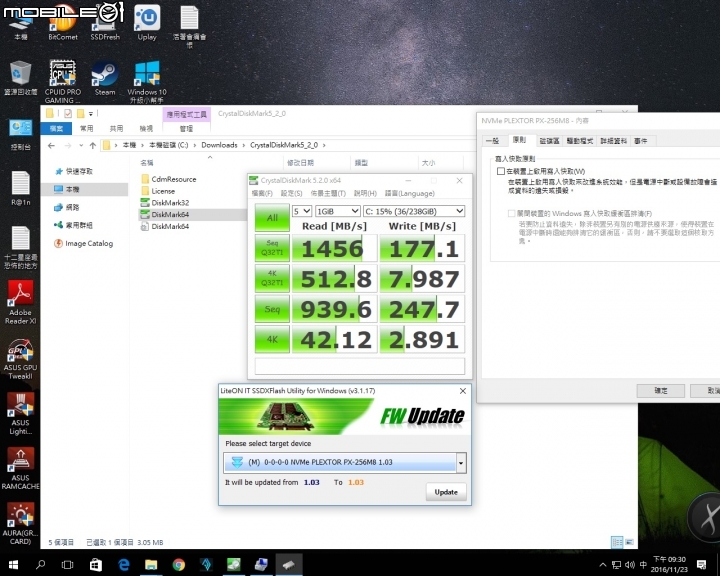Click the Windows Start button

coord(13,565)
